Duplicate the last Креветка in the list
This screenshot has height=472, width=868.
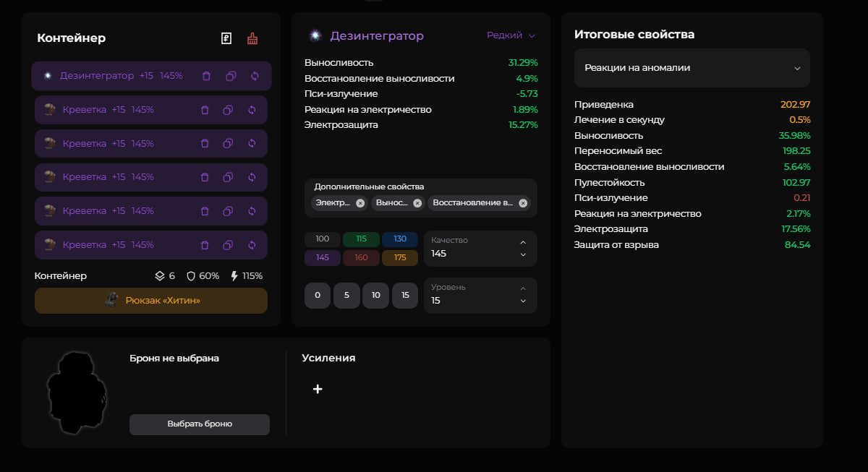pos(228,245)
